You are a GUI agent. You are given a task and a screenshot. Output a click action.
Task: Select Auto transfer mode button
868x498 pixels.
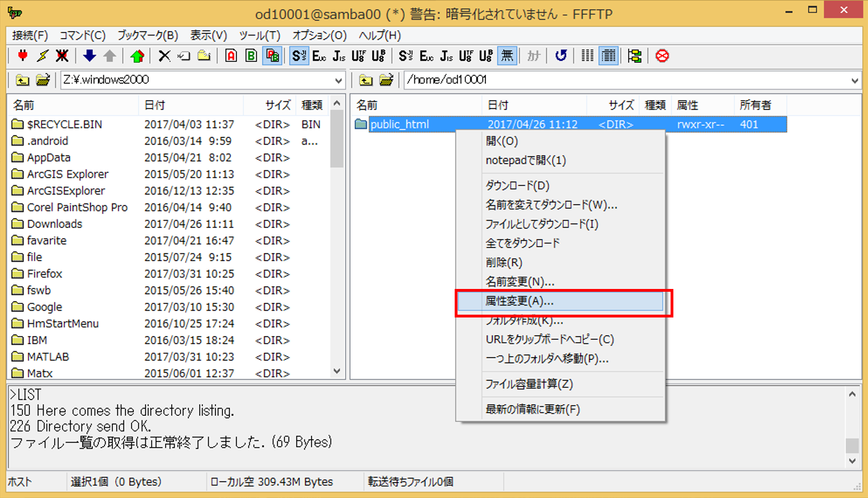coord(272,56)
